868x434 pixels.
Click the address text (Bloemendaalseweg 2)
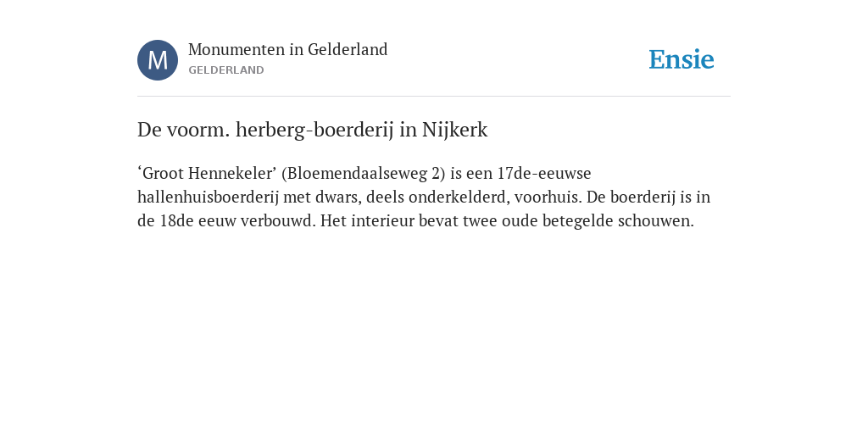pos(364,173)
